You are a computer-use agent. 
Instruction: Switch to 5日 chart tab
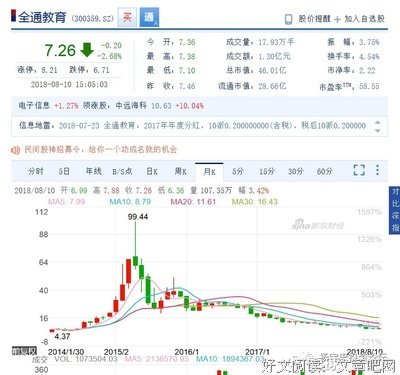coord(64,171)
